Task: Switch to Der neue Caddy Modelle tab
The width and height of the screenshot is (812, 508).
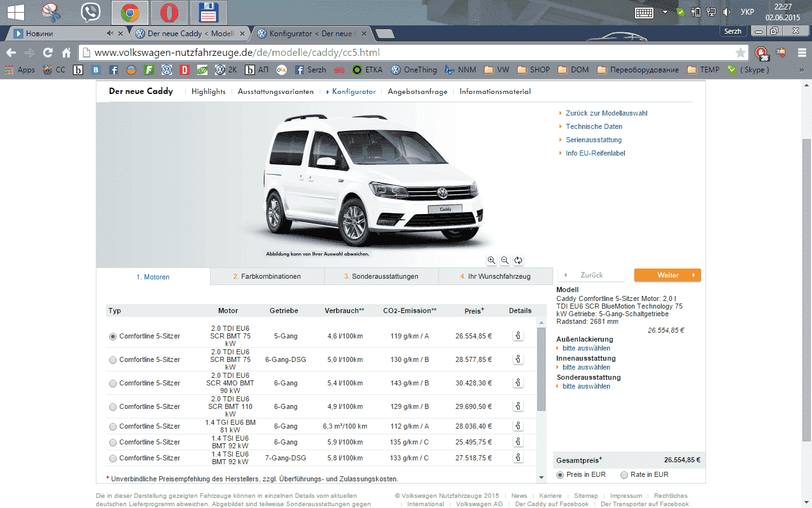Action: pos(190,33)
